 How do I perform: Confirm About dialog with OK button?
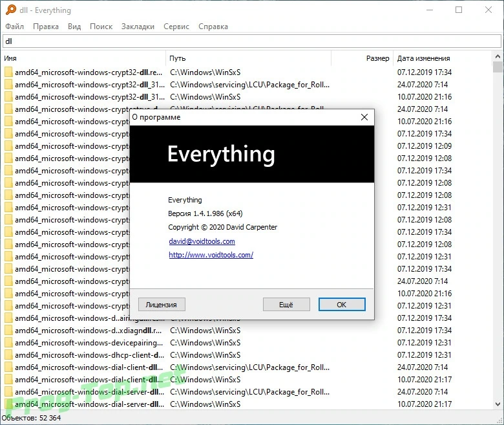342,304
